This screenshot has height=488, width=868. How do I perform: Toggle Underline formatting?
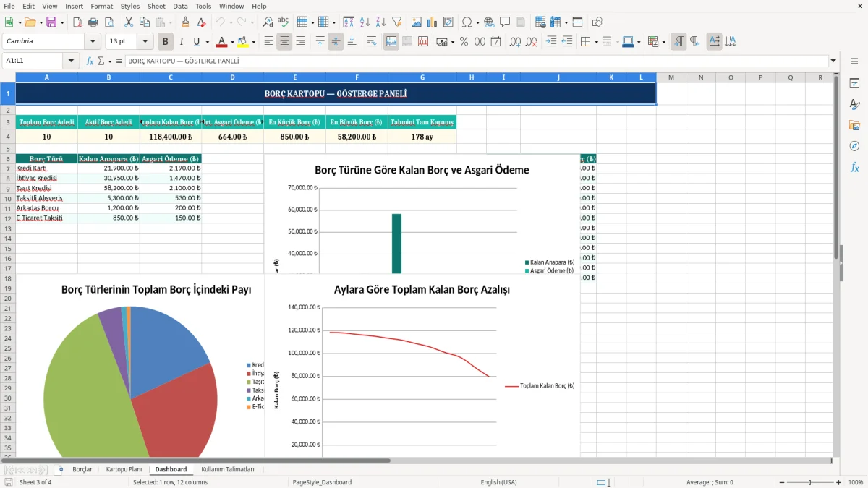(x=197, y=42)
